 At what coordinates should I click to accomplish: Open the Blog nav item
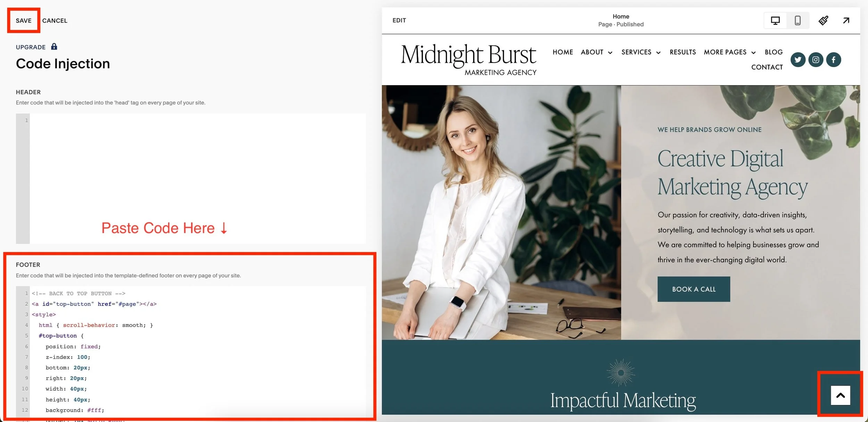click(x=774, y=52)
